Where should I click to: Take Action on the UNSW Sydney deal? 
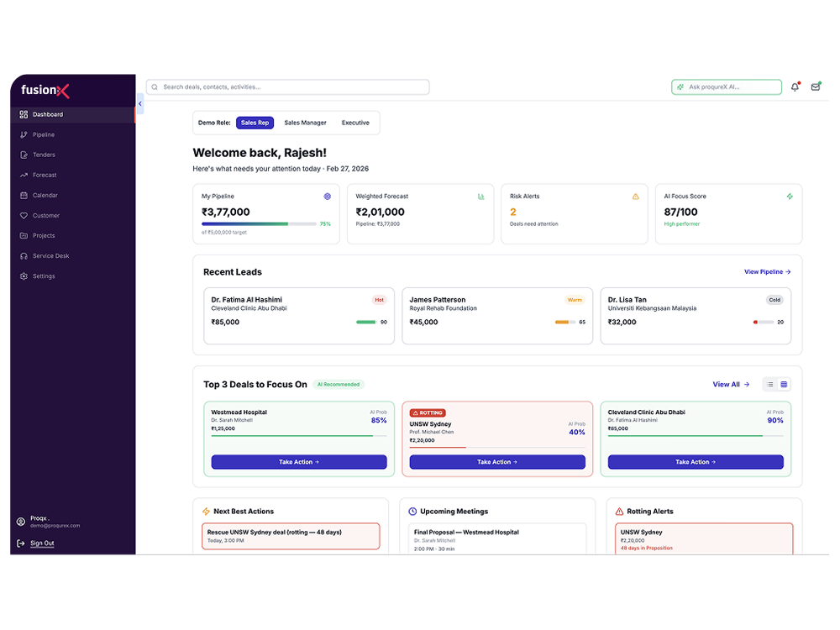(497, 462)
